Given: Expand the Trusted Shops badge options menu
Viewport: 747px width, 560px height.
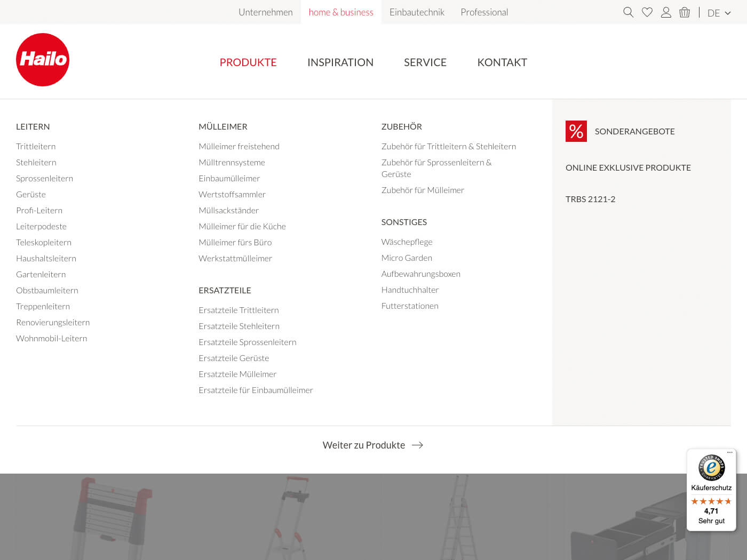Looking at the screenshot, I should point(729,451).
